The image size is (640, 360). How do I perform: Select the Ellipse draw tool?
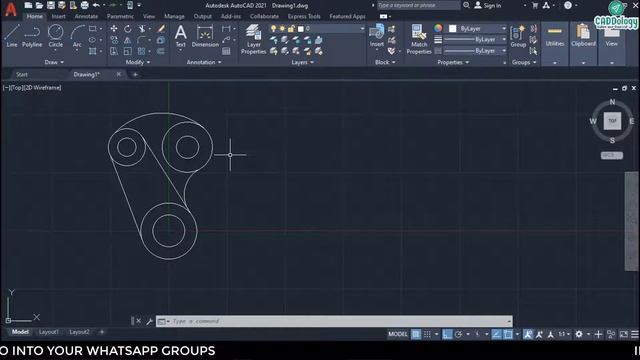[x=93, y=40]
